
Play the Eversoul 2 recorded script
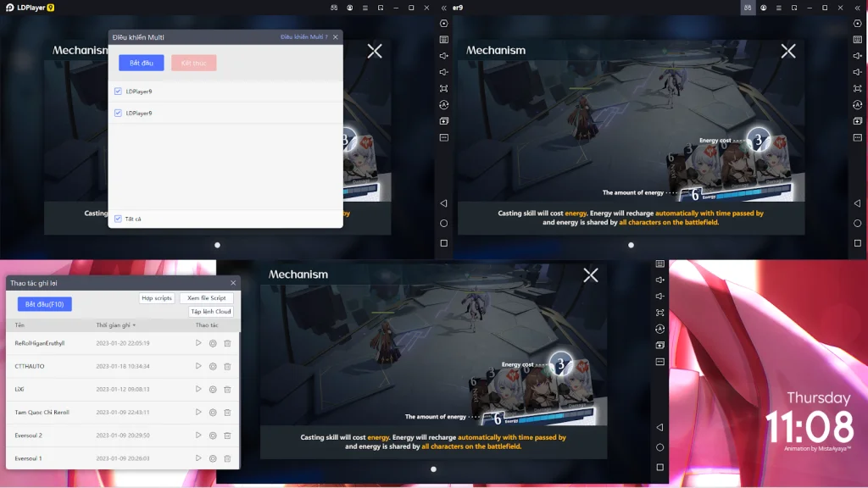198,435
